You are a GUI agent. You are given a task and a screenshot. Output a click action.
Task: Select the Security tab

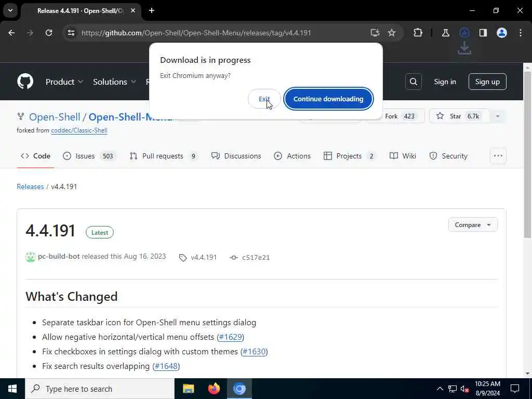(x=448, y=156)
